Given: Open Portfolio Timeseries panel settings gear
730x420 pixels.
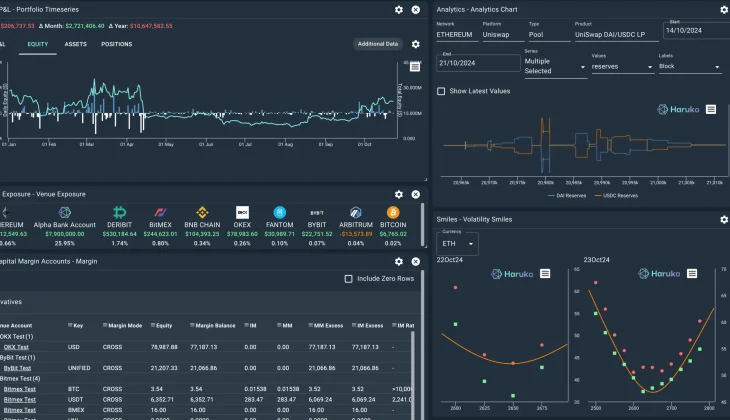Looking at the screenshot, I should (399, 9).
